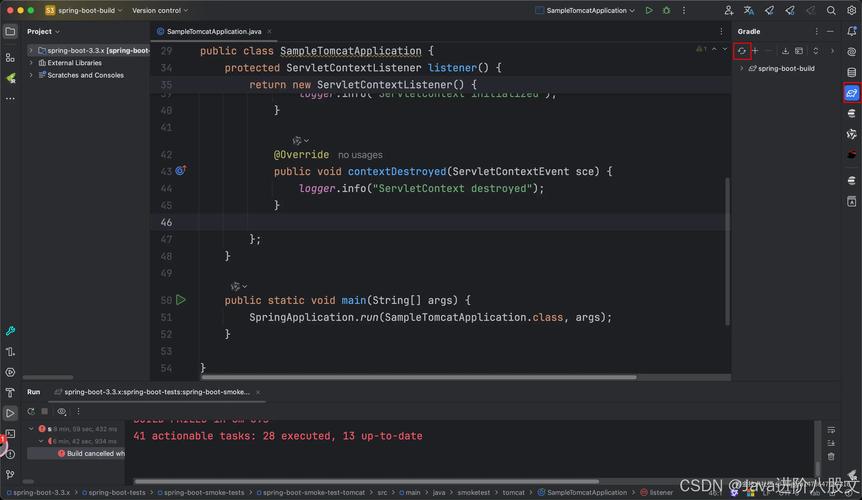Open the SampleTomcatApplication run configuration dropdown
Screen dimensions: 862x500
pos(586,11)
